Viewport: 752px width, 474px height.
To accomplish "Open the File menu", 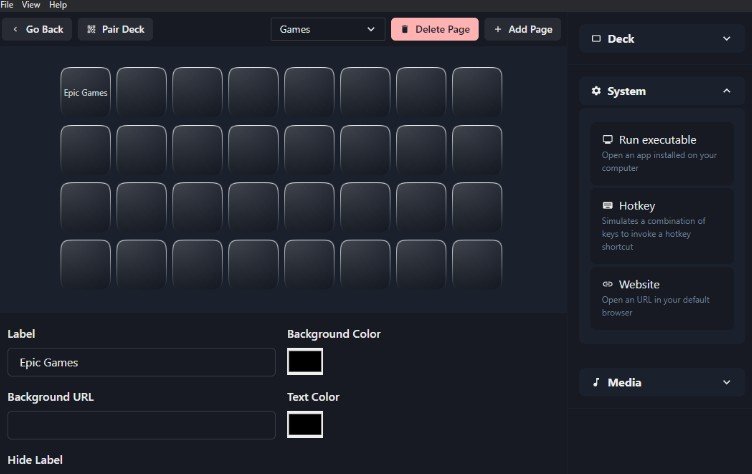I will coord(7,5).
